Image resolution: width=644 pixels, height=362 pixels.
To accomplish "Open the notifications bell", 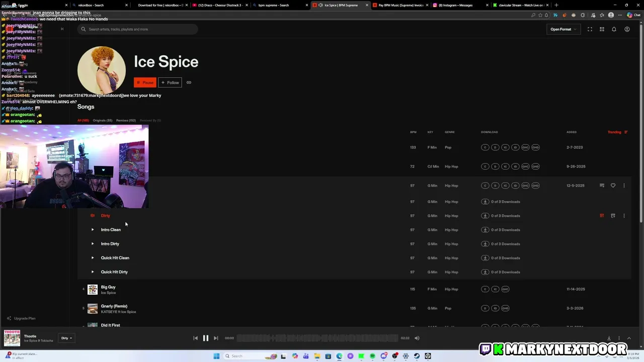I will coord(614,29).
